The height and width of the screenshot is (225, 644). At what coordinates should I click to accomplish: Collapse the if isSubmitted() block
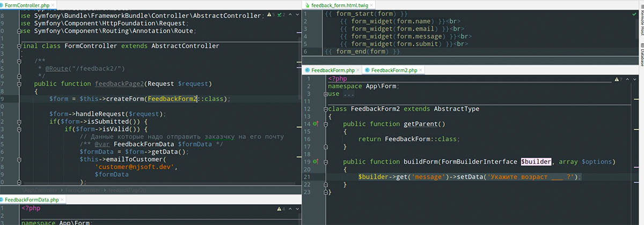point(20,122)
